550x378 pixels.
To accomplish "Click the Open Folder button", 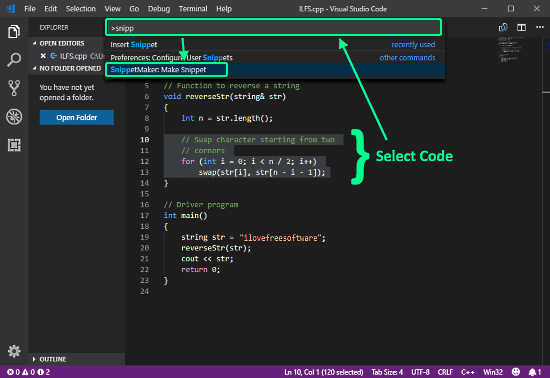I will click(76, 117).
